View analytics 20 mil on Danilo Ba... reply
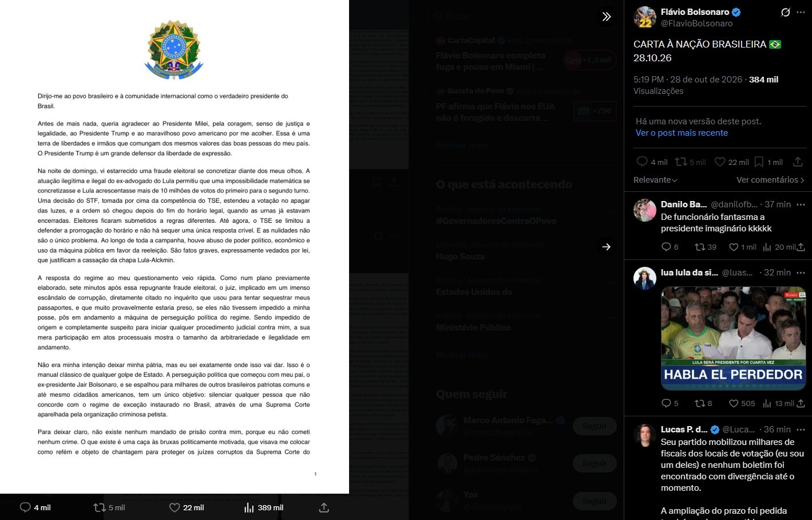Viewport: 812px width, 520px height. click(779, 247)
